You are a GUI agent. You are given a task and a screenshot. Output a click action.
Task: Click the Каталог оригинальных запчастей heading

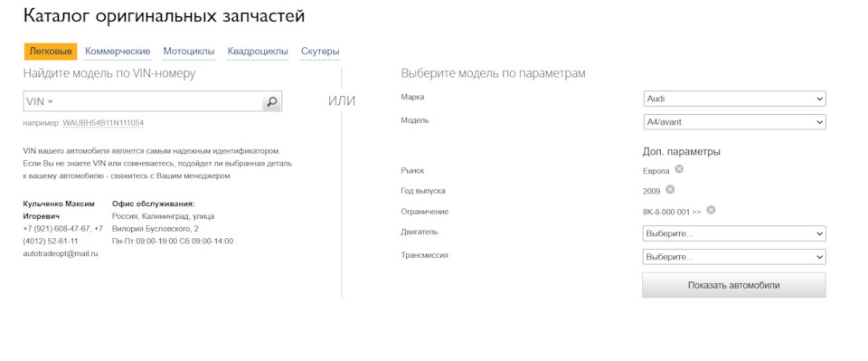click(x=164, y=16)
